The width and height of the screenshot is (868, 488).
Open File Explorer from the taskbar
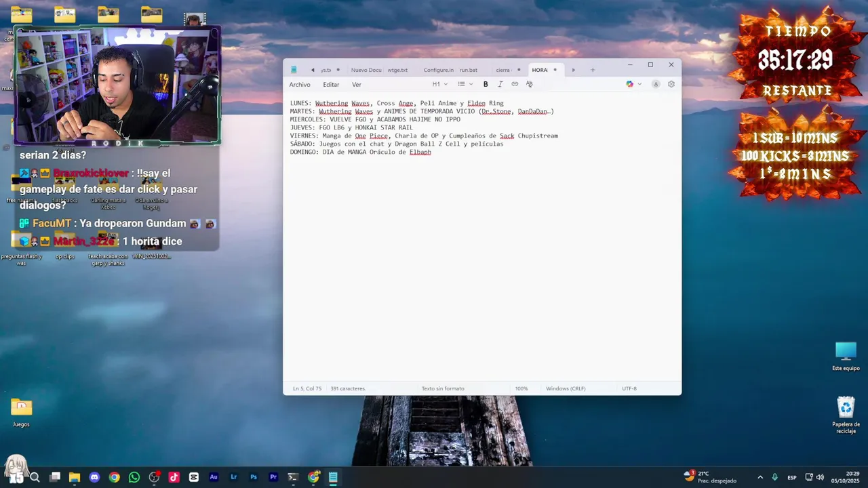75,477
